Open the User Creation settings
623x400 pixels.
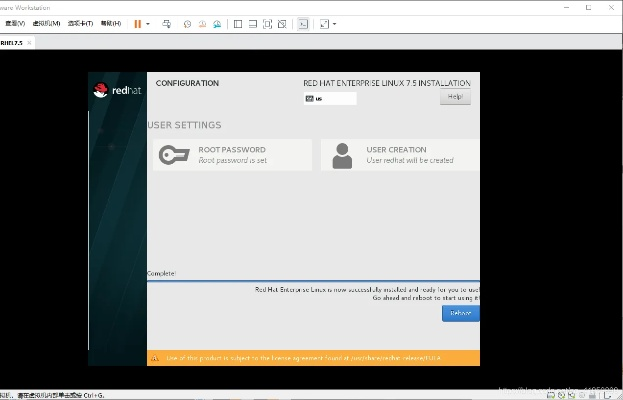click(400, 155)
